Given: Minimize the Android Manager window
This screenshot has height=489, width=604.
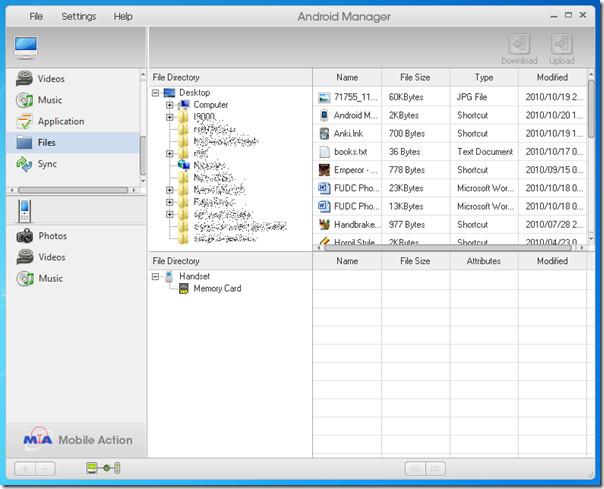Looking at the screenshot, I should pyautogui.click(x=554, y=16).
